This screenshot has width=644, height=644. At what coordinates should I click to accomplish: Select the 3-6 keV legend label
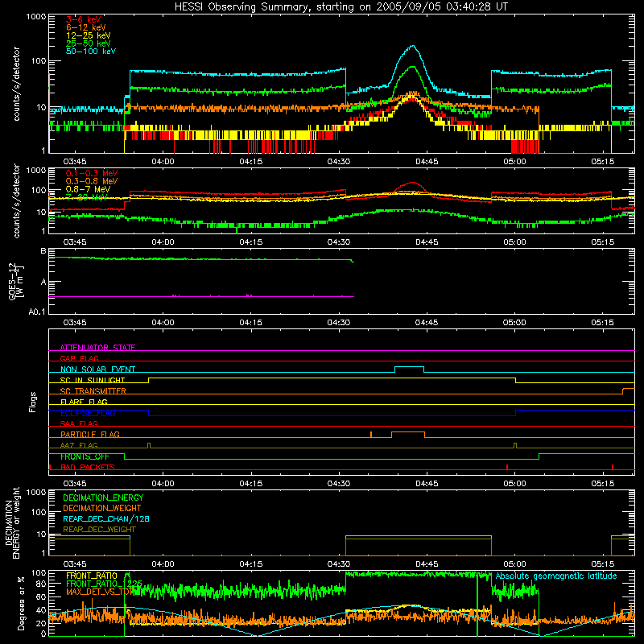pos(83,19)
